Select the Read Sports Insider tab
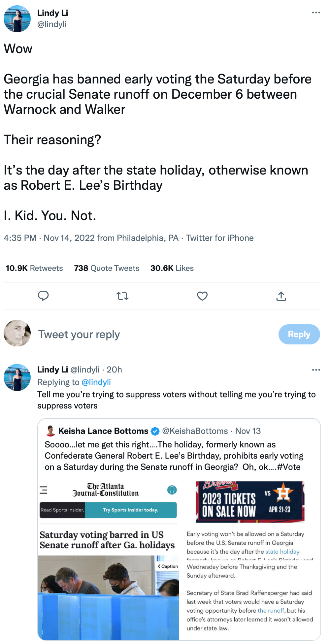This screenshot has width=330, height=644. tap(62, 510)
